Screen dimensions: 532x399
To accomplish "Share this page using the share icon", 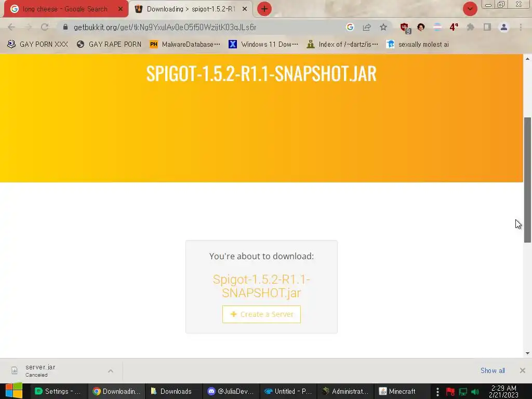I will [367, 27].
